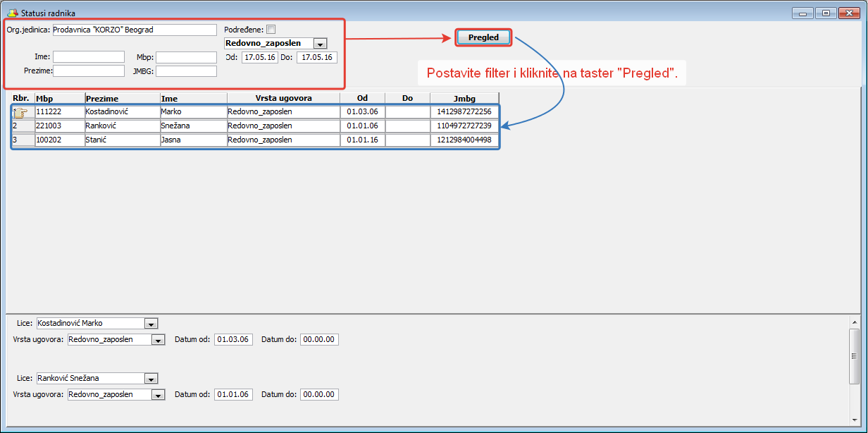Viewport: 868px width, 433px height.
Task: Expand Vrsta ugovora dropdown for Ranković Snežana
Action: [x=159, y=395]
